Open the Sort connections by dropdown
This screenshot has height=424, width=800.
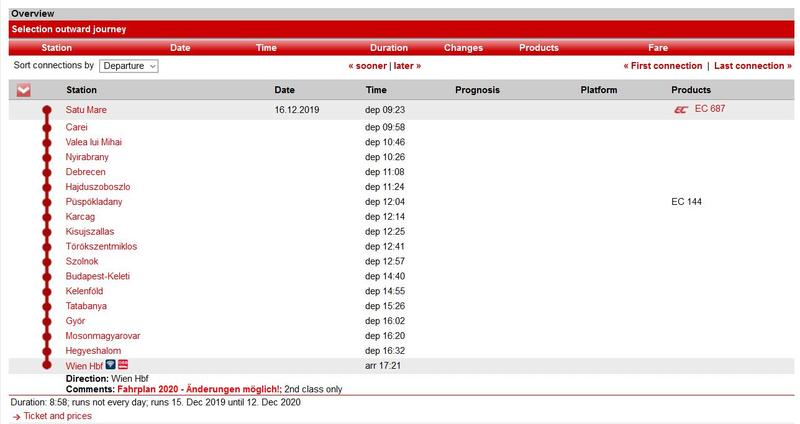point(128,66)
